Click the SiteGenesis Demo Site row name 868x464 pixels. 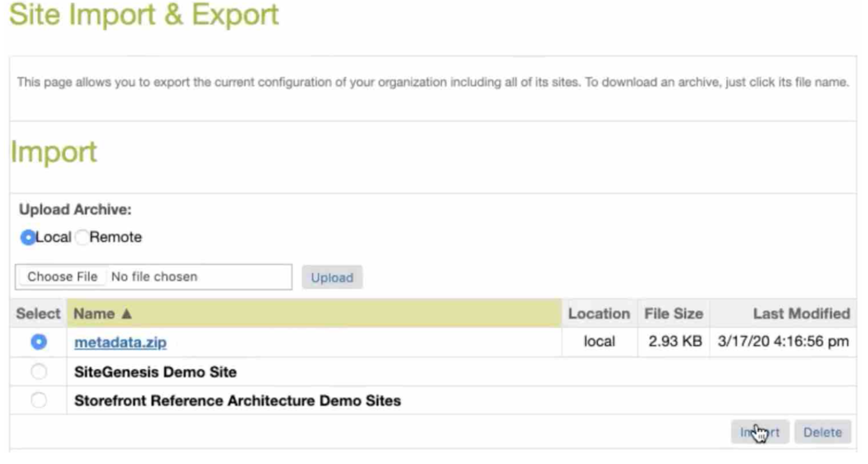(x=156, y=372)
